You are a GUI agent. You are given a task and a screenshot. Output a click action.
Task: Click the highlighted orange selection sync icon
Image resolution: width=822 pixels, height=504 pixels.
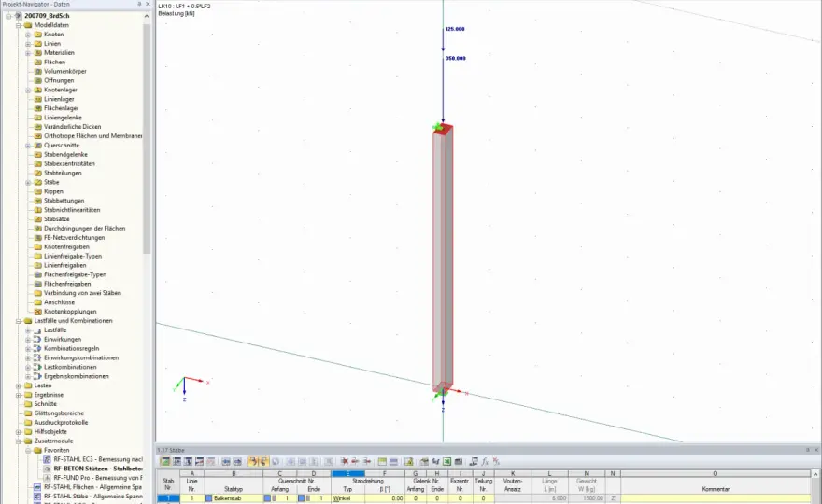(x=253, y=462)
